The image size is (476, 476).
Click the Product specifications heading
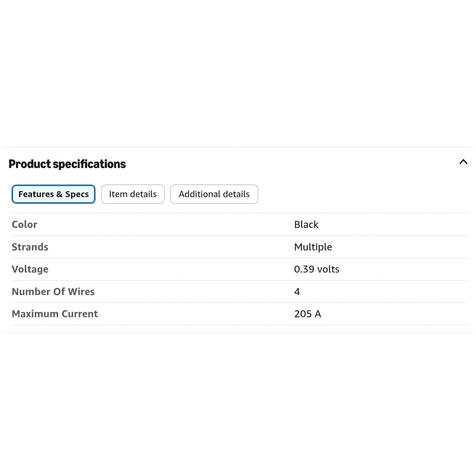point(67,164)
